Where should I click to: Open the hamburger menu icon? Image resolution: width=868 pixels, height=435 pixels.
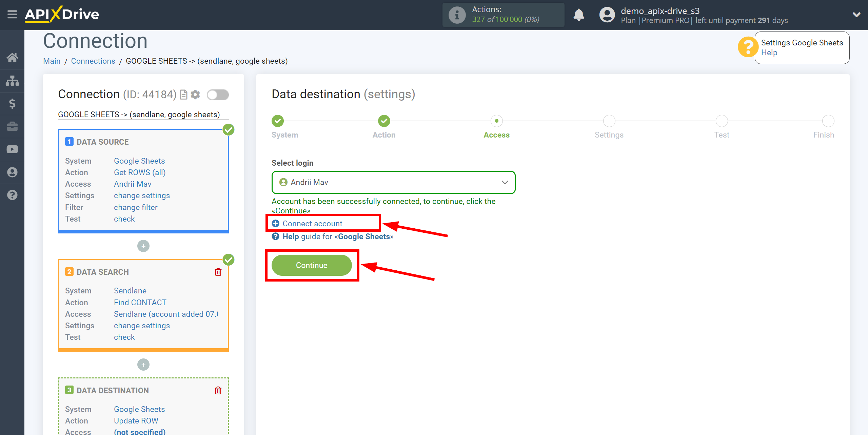12,14
